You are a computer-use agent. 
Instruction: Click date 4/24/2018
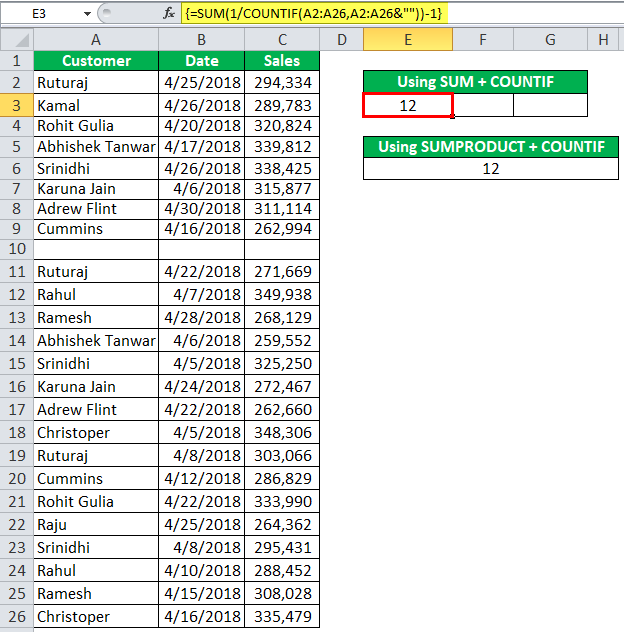pos(202,387)
